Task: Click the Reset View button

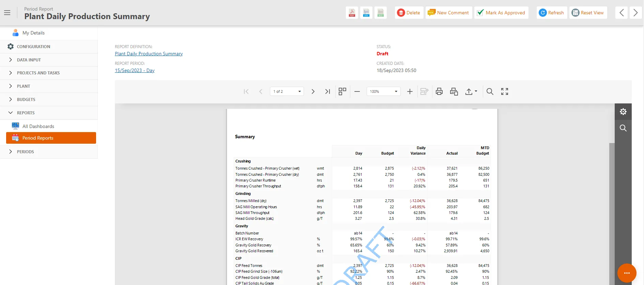Action: point(588,13)
